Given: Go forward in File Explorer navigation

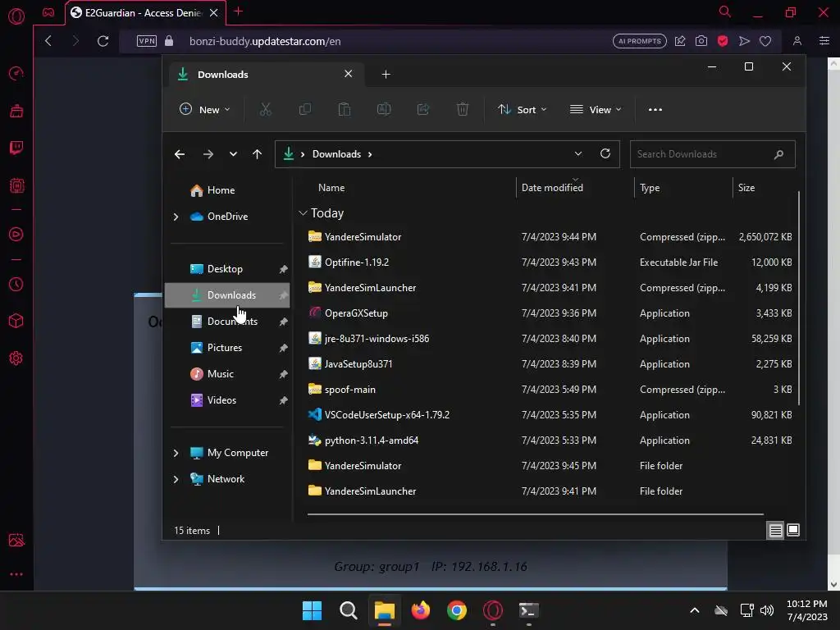Looking at the screenshot, I should click(208, 154).
